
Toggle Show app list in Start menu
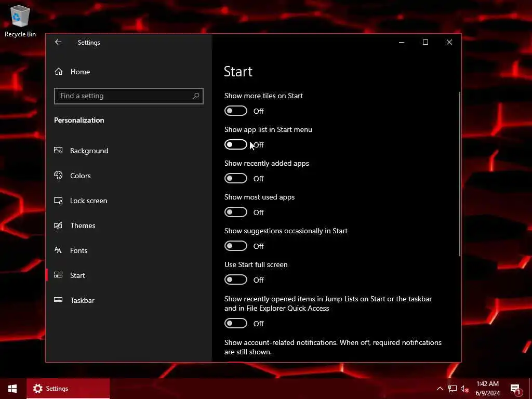(x=236, y=144)
